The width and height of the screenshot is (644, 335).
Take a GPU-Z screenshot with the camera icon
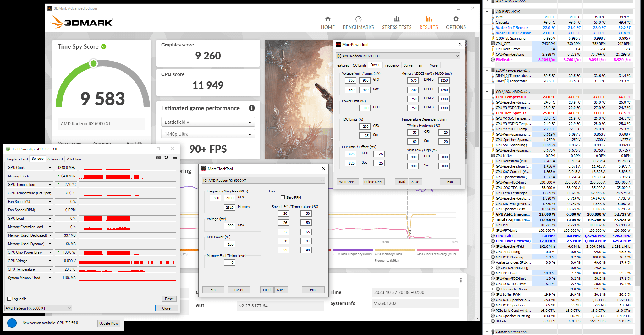(158, 157)
